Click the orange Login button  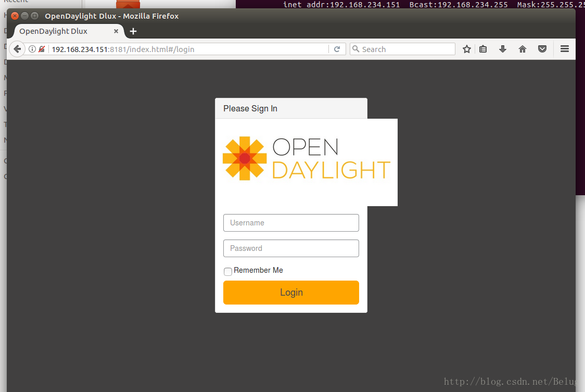coord(291,293)
